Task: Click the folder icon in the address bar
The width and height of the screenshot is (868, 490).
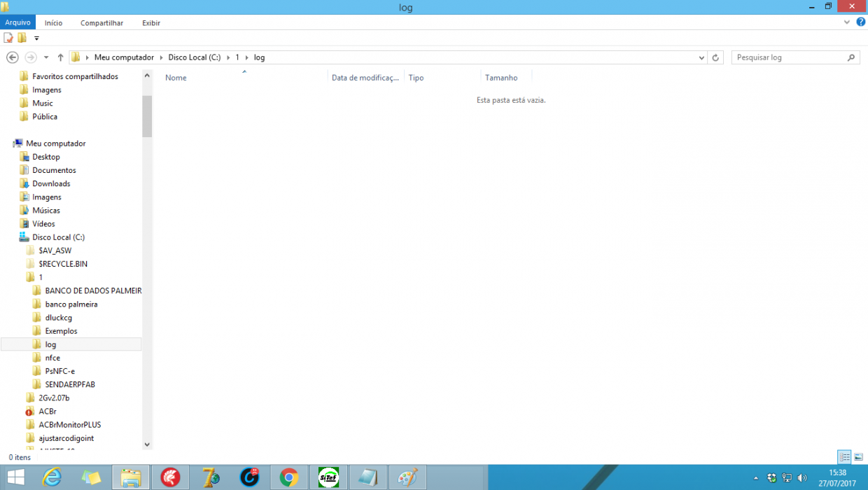Action: (x=76, y=57)
